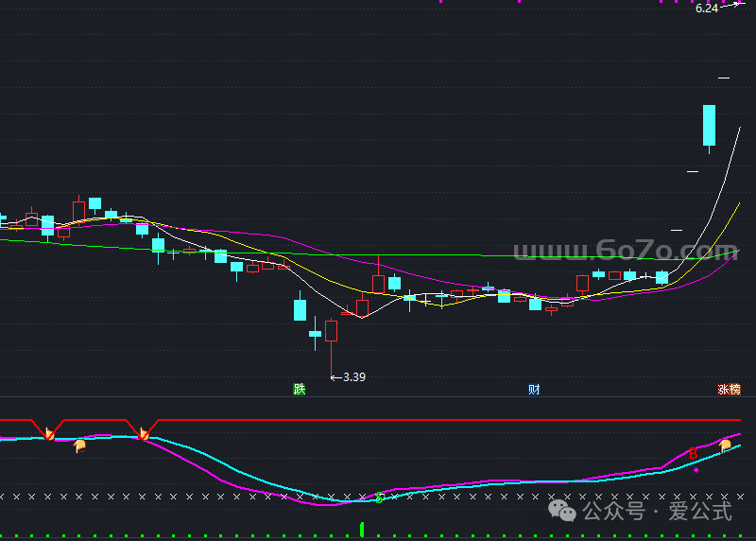This screenshot has width=756, height=541.
Task: Click the green 跌 marker below the chart
Action: tap(300, 389)
